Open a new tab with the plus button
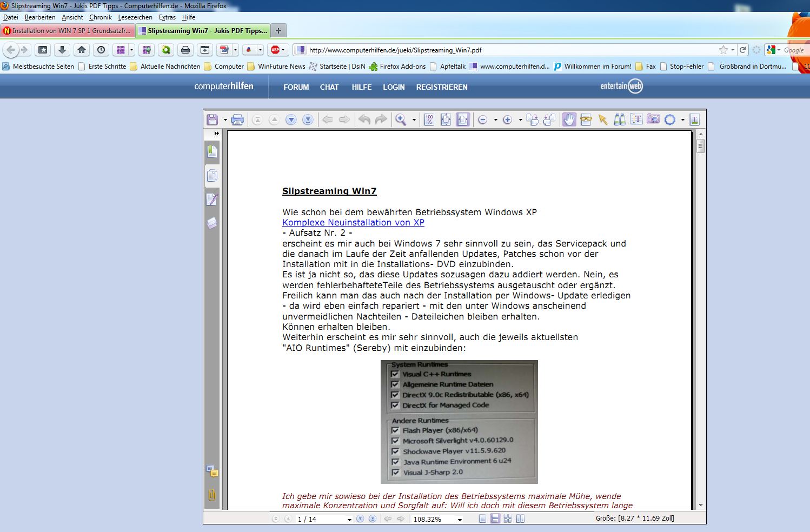This screenshot has width=810, height=532. pos(278,31)
